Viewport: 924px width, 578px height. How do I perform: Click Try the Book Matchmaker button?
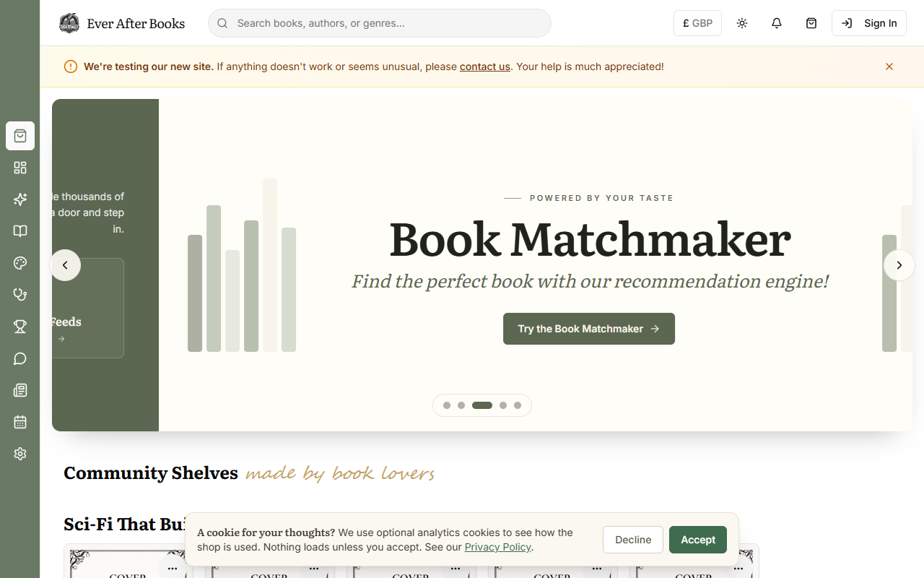pos(589,329)
